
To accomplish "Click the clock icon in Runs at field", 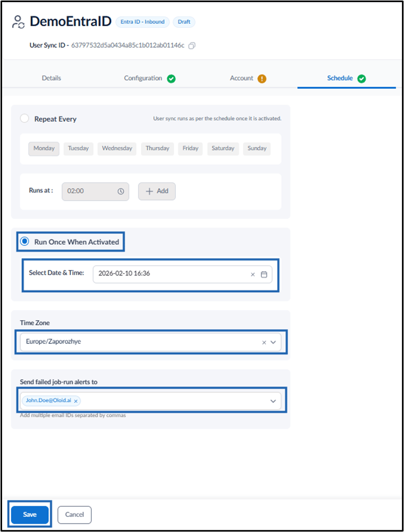I will [121, 191].
